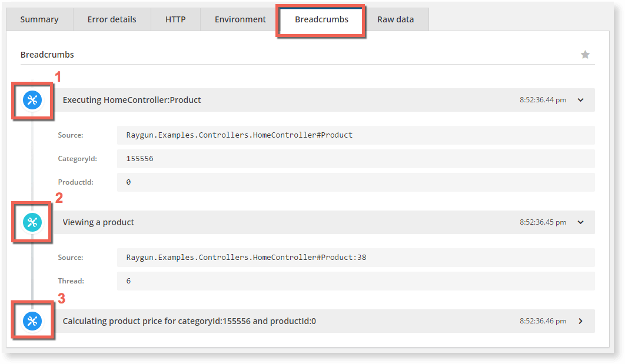Click the icon marked with red annotation number 1
This screenshot has height=364, width=625.
click(33, 101)
